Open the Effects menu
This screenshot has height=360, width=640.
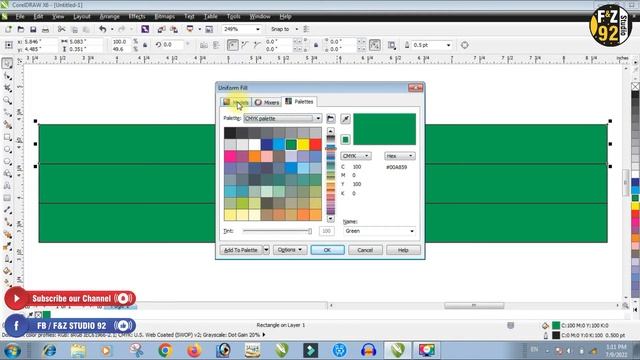click(x=137, y=16)
